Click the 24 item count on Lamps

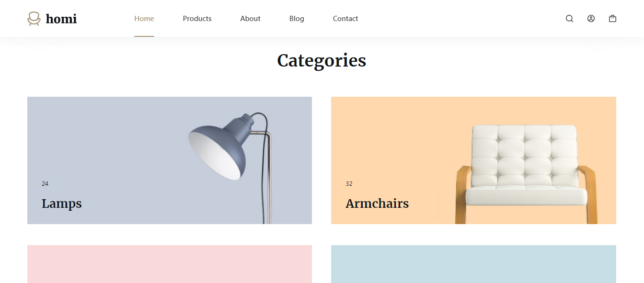pos(45,184)
